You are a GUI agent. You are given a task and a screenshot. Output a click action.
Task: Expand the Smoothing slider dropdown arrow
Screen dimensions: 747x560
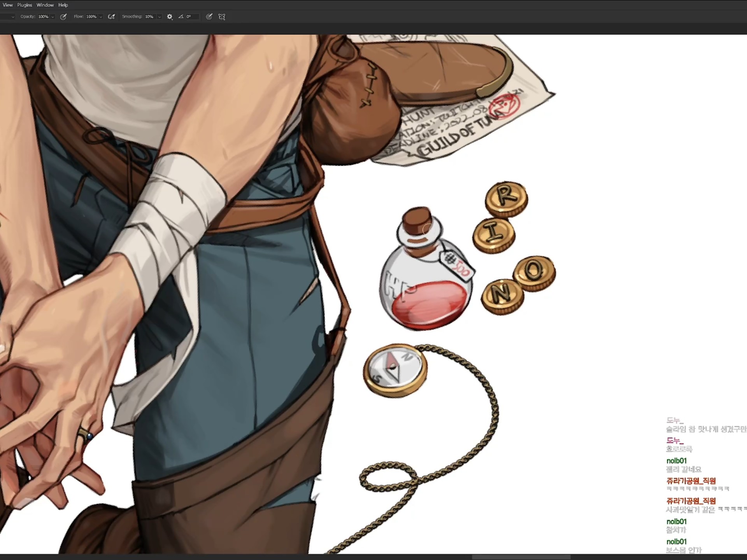pos(159,17)
